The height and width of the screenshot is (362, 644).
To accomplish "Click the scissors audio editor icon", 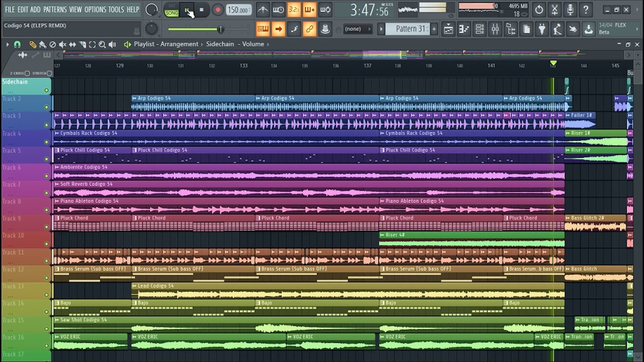I will click(x=554, y=10).
